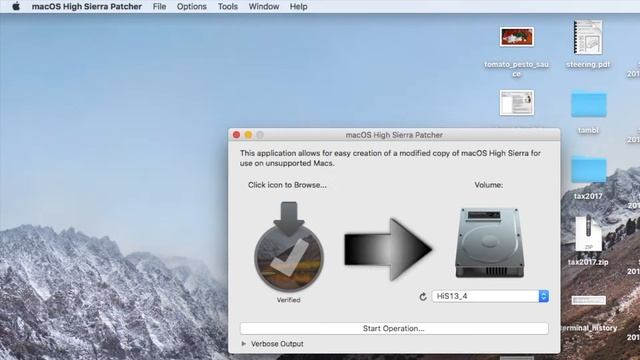Image resolution: width=640 pixels, height=360 pixels.
Task: Click the 'Volume:' label
Action: (x=489, y=185)
